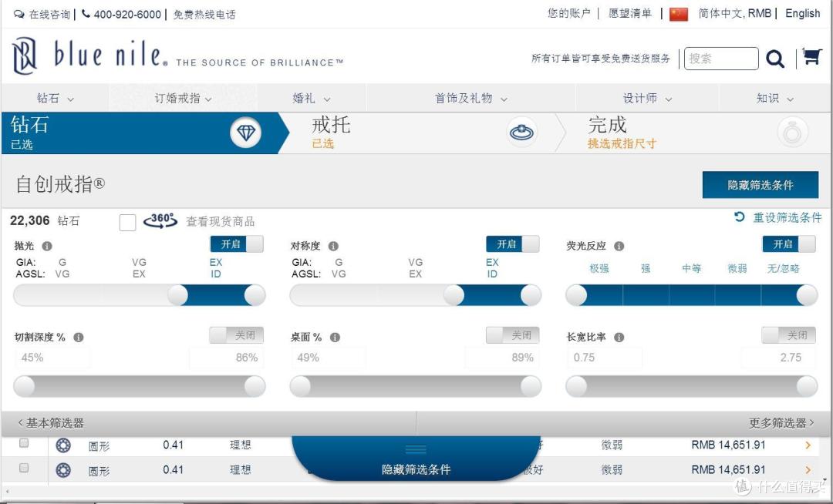
Task: Click round shape icon in second 0.41 row
Action: point(63,470)
